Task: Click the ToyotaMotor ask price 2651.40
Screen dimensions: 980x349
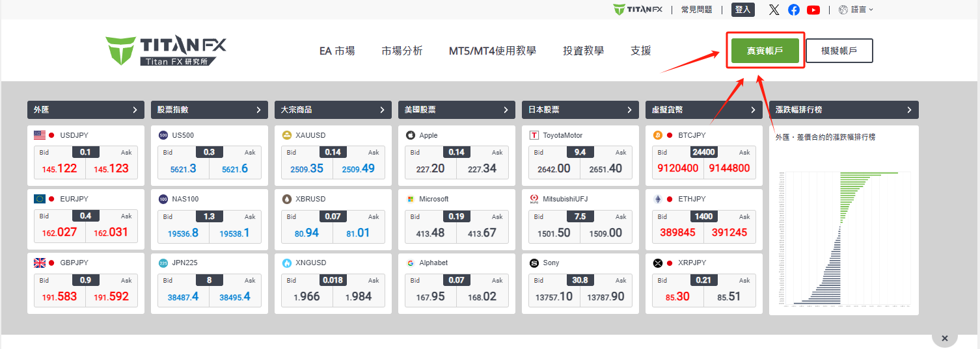Action: [605, 168]
